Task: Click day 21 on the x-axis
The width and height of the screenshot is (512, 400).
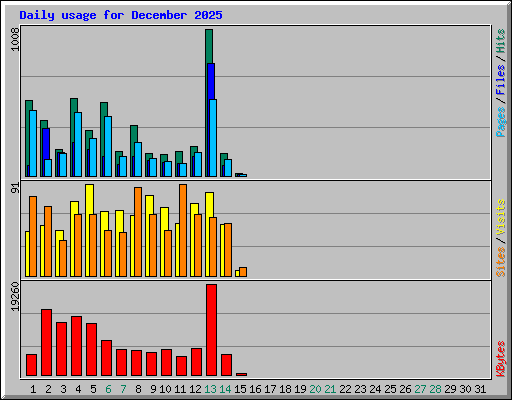Action: tap(330, 389)
